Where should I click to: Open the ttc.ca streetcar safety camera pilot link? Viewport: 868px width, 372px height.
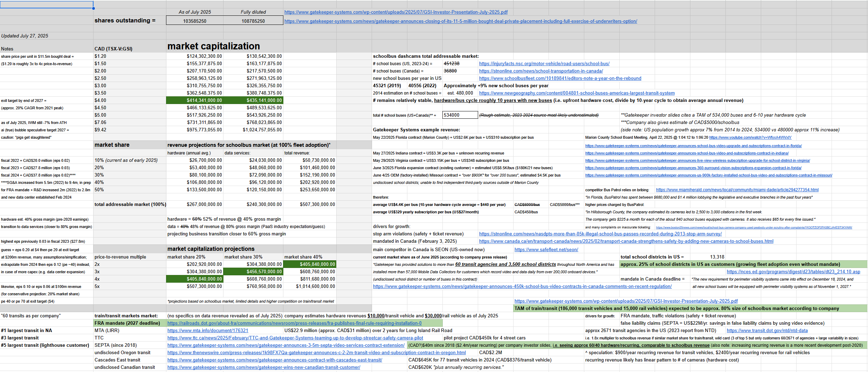(x=295, y=338)
